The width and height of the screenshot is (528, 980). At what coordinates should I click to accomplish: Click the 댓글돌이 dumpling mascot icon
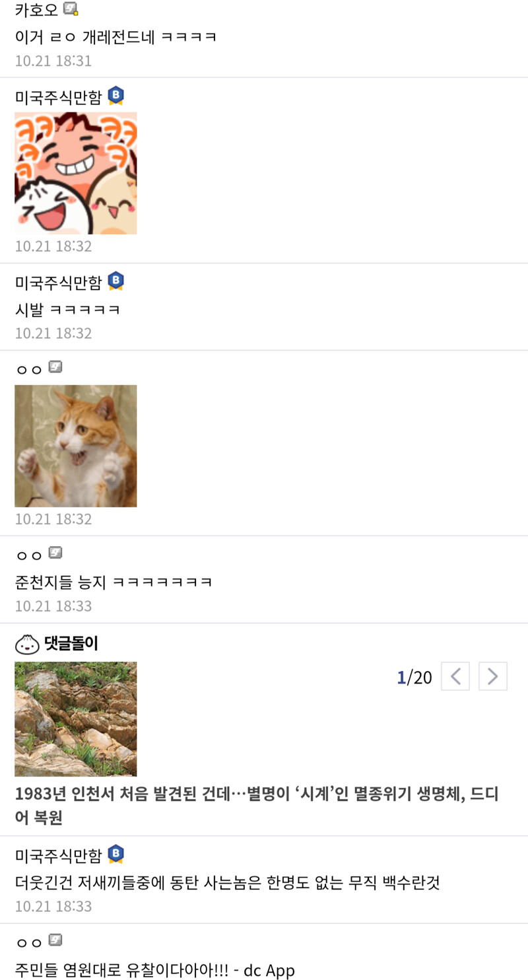coord(27,643)
